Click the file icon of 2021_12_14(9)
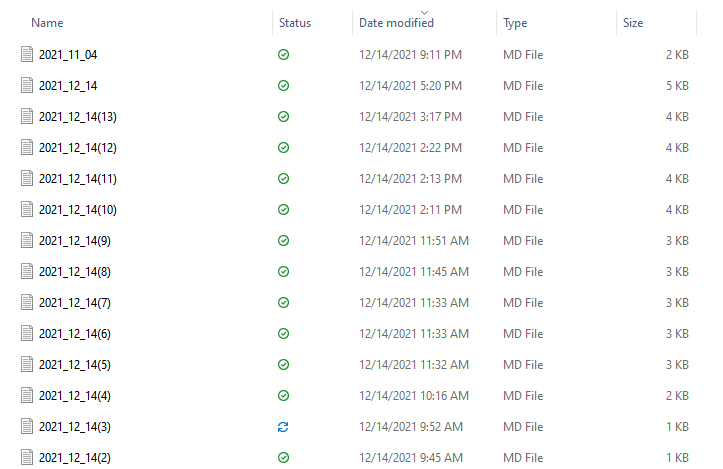The height and width of the screenshot is (469, 723). (27, 241)
